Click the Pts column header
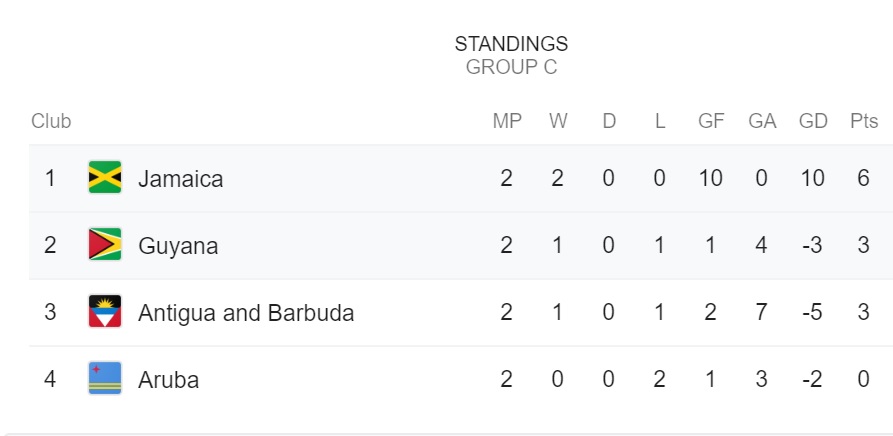 tap(864, 121)
